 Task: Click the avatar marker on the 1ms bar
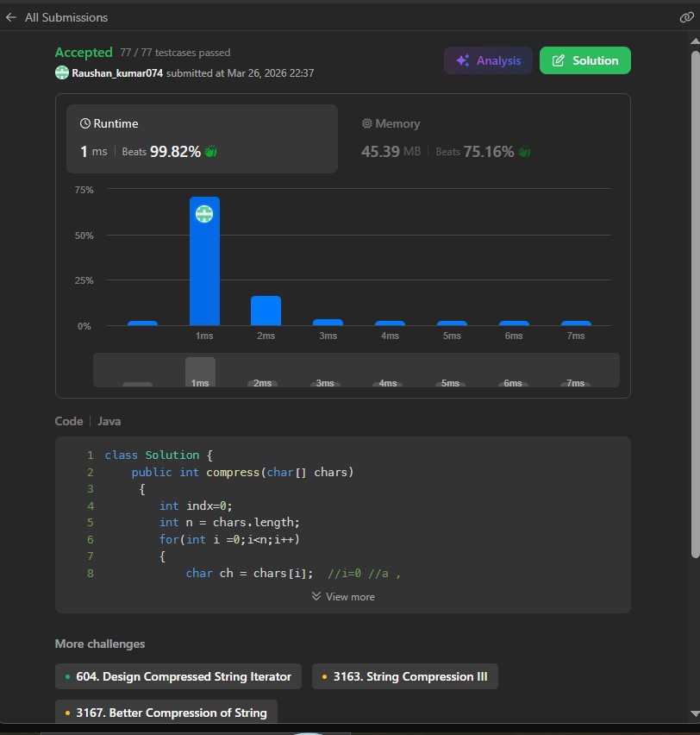pyautogui.click(x=204, y=214)
